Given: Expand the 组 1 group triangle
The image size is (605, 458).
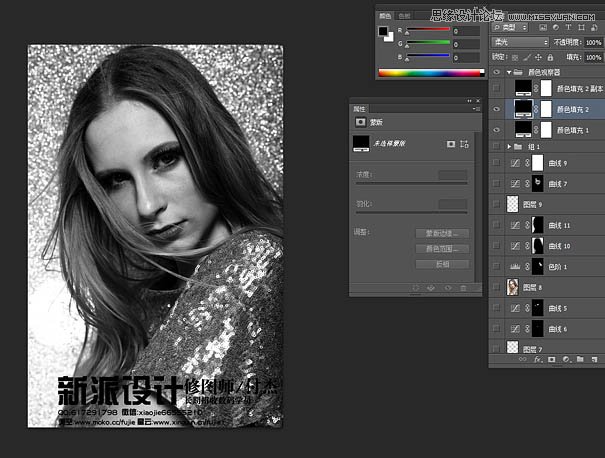Looking at the screenshot, I should [509, 147].
